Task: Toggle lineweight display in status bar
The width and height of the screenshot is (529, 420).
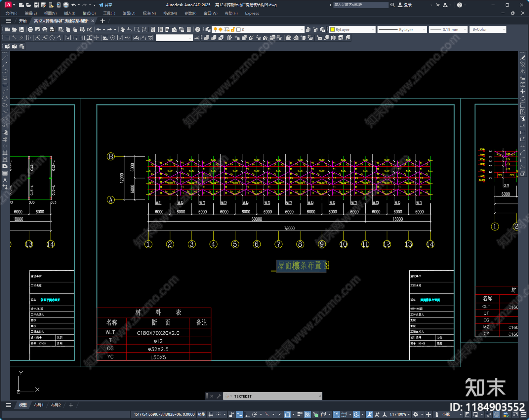Action: coord(300,414)
